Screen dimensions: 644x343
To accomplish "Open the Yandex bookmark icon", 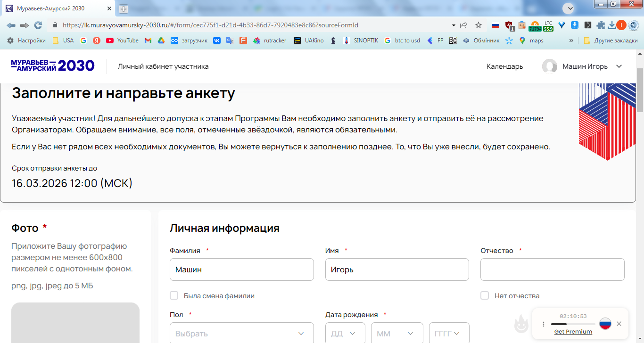I will pyautogui.click(x=96, y=41).
